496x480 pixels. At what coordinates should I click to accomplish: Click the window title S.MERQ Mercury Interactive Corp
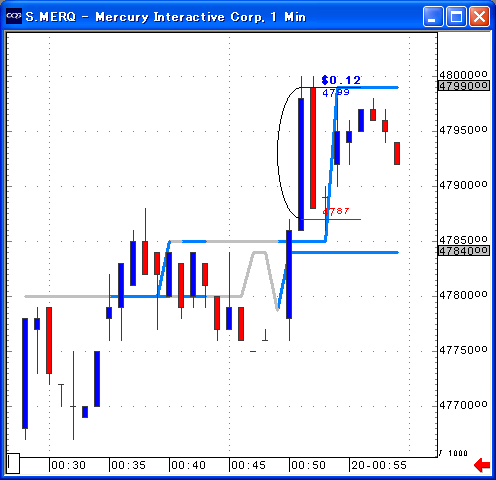point(166,17)
